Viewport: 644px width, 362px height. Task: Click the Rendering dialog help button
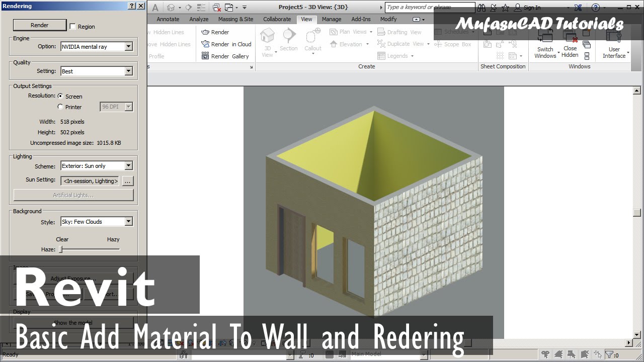coord(132,6)
